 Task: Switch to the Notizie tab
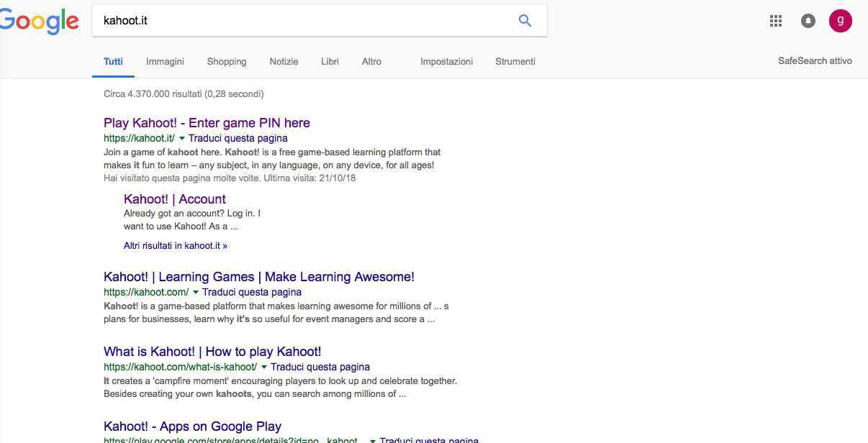click(284, 62)
